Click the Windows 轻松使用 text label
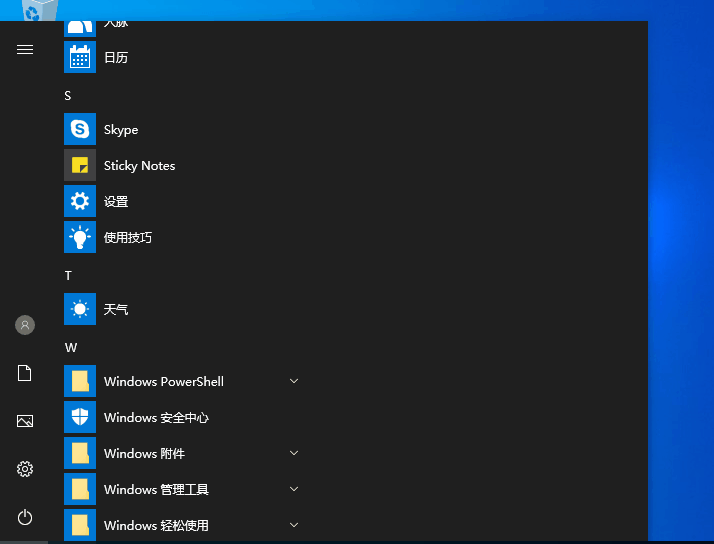Image resolution: width=714 pixels, height=544 pixels. coord(156,525)
